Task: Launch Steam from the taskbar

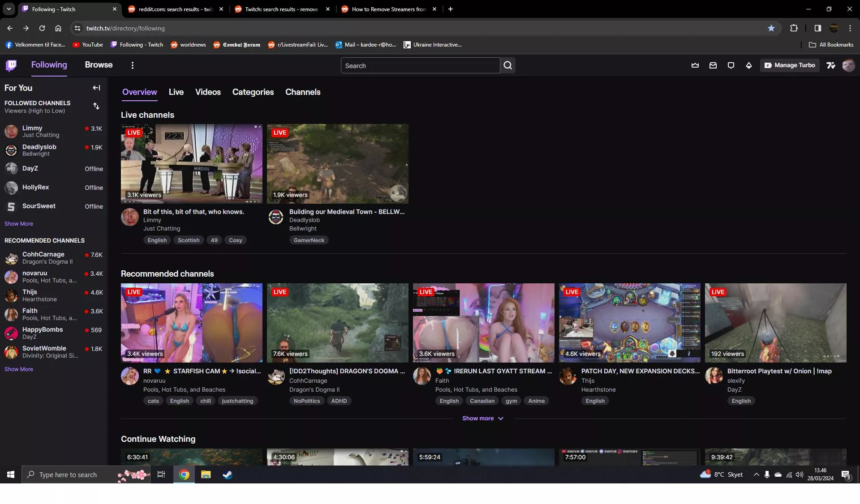Action: click(228, 474)
